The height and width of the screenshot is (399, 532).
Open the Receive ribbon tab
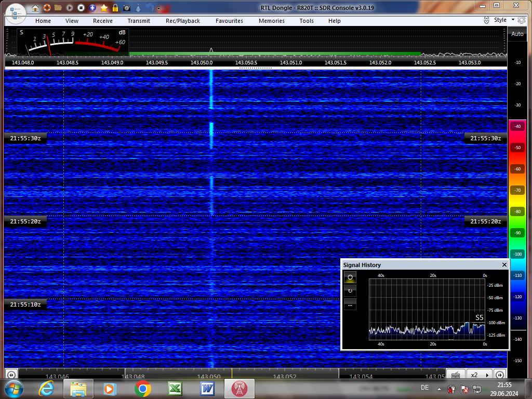103,21
